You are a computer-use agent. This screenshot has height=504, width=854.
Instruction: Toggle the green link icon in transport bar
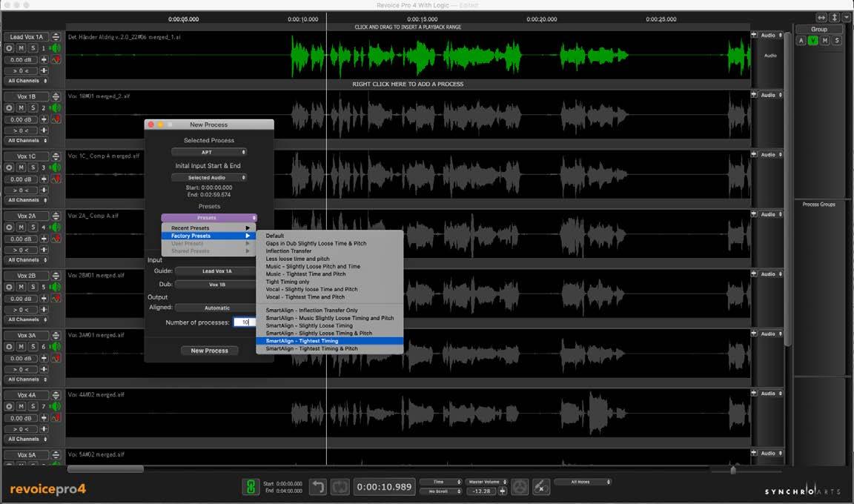click(x=251, y=487)
